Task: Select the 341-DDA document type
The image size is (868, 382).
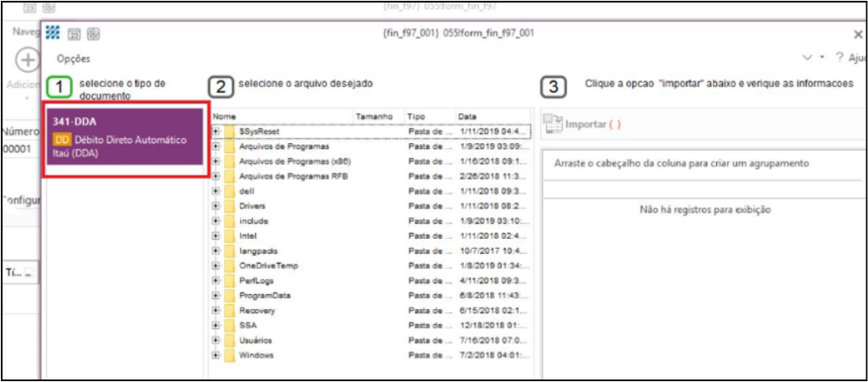Action: click(x=125, y=137)
